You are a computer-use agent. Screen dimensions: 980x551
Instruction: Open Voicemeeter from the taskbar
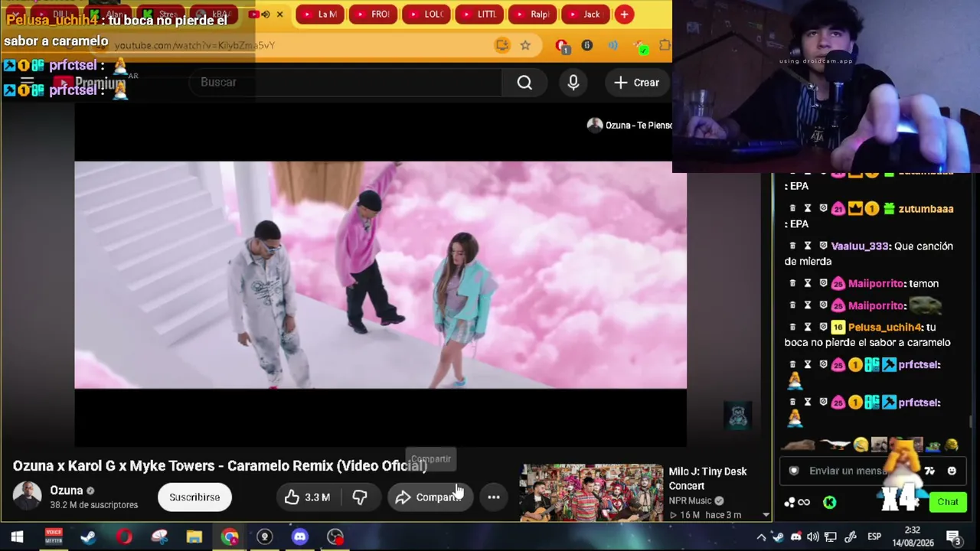tap(54, 536)
